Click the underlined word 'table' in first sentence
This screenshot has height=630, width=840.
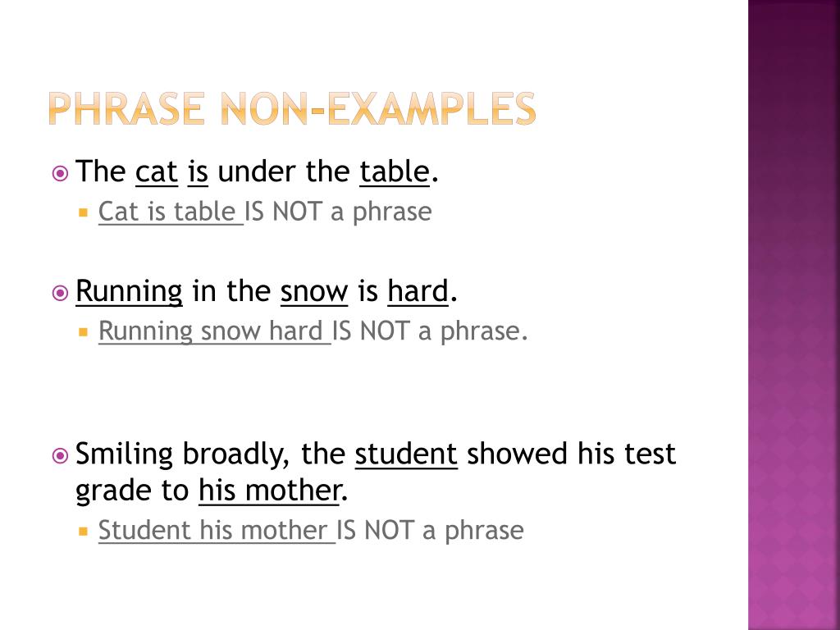click(395, 172)
